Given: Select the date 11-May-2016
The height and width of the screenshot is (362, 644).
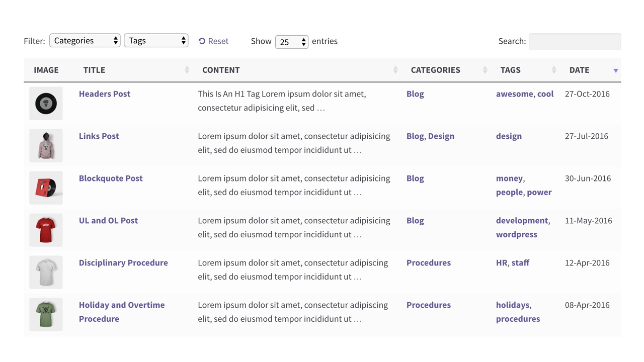Looking at the screenshot, I should (589, 221).
